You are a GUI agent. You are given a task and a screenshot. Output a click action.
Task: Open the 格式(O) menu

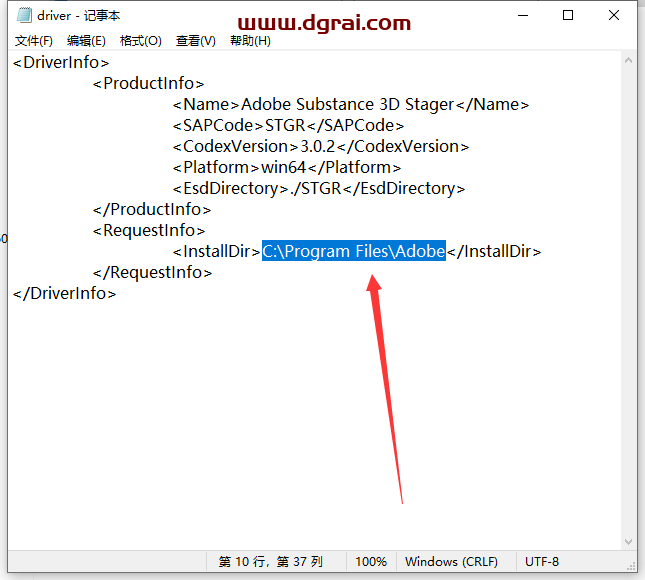point(141,41)
